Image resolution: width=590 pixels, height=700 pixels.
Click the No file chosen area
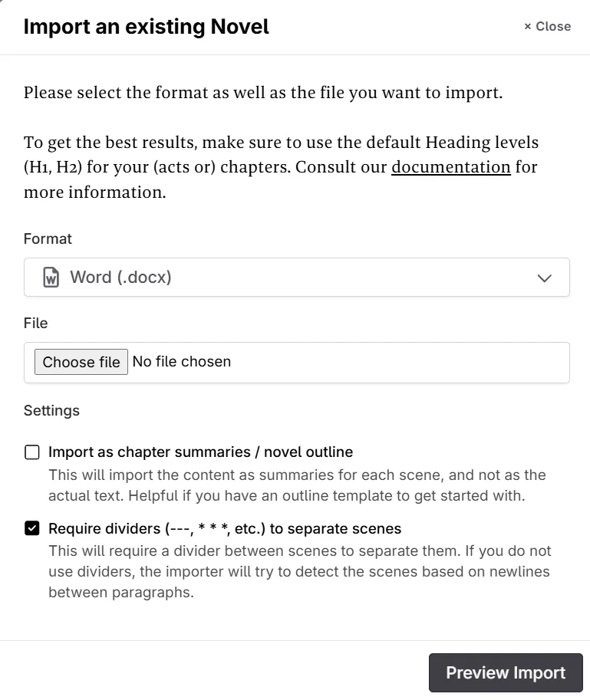click(x=182, y=361)
